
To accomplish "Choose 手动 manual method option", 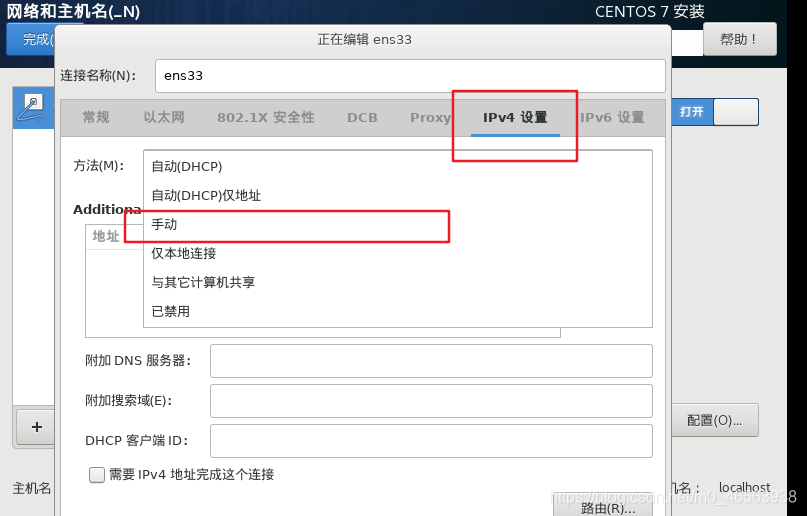I will 164,225.
